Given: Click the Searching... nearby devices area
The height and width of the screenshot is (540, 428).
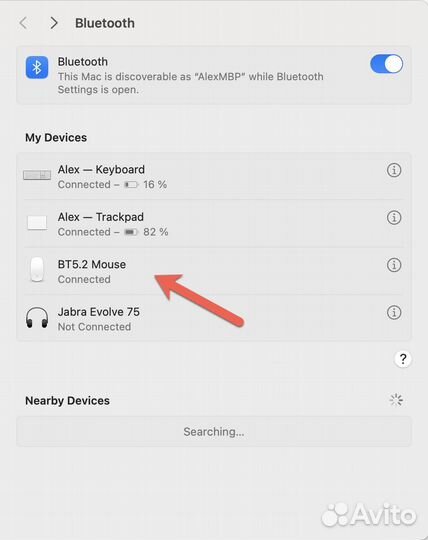Looking at the screenshot, I should 214,432.
